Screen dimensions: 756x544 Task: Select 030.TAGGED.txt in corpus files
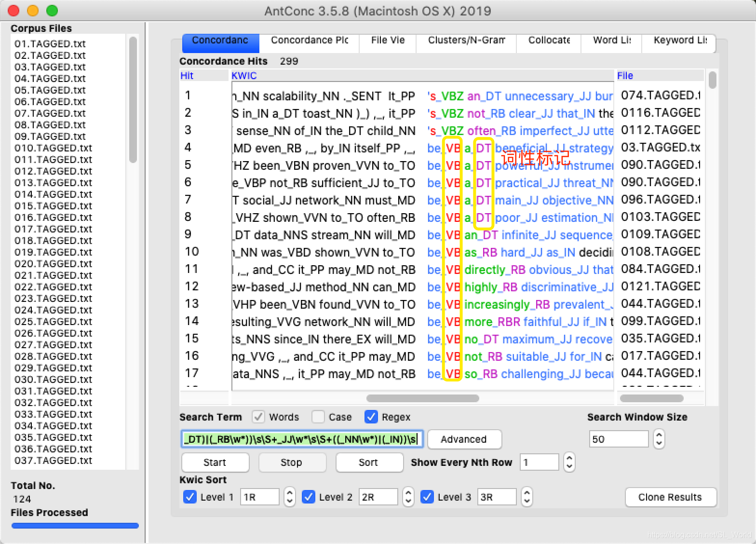click(x=53, y=380)
